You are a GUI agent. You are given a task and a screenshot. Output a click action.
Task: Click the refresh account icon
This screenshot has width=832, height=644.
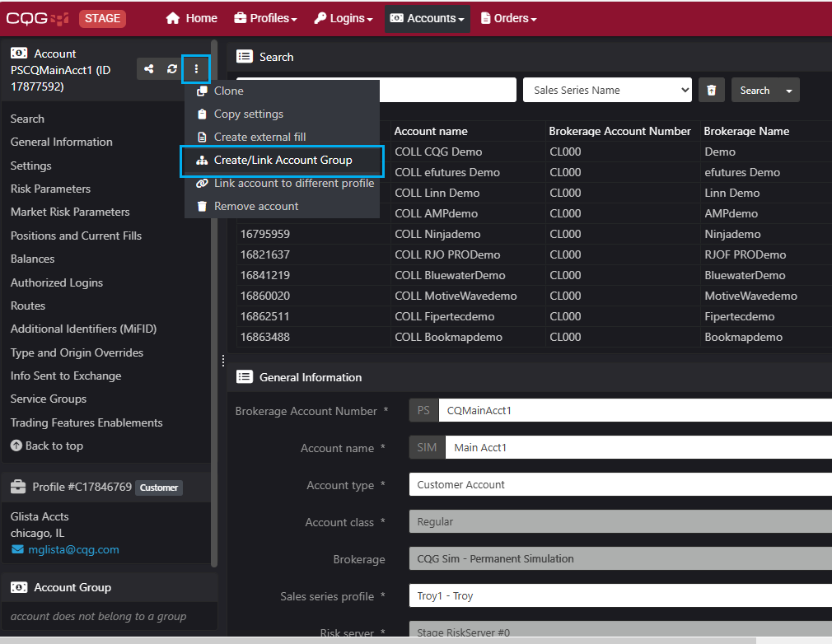click(x=171, y=69)
